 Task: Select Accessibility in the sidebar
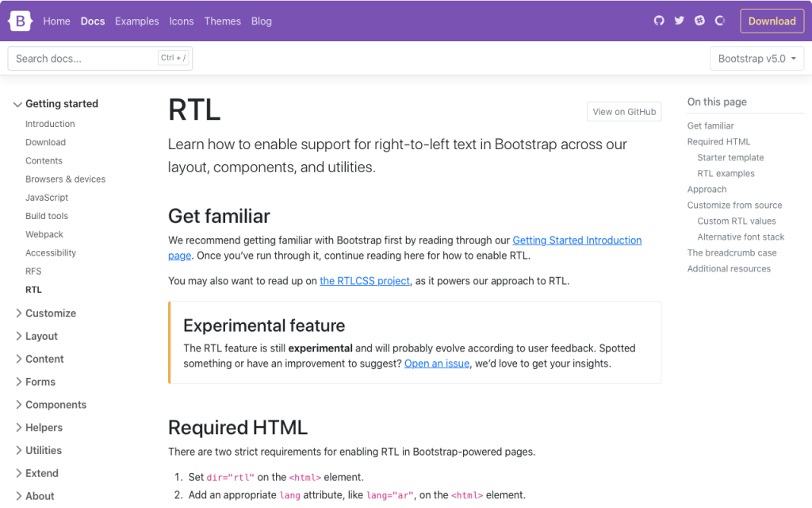point(51,253)
